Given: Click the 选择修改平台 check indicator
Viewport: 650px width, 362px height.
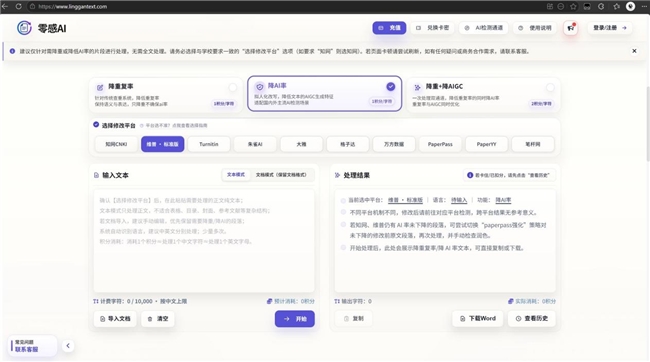Looking at the screenshot, I should tap(96, 124).
